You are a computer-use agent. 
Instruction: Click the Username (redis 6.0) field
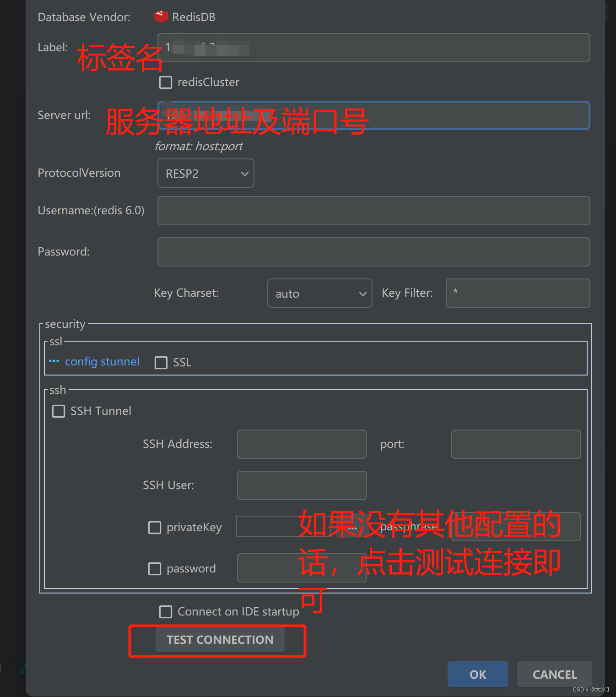pos(374,211)
